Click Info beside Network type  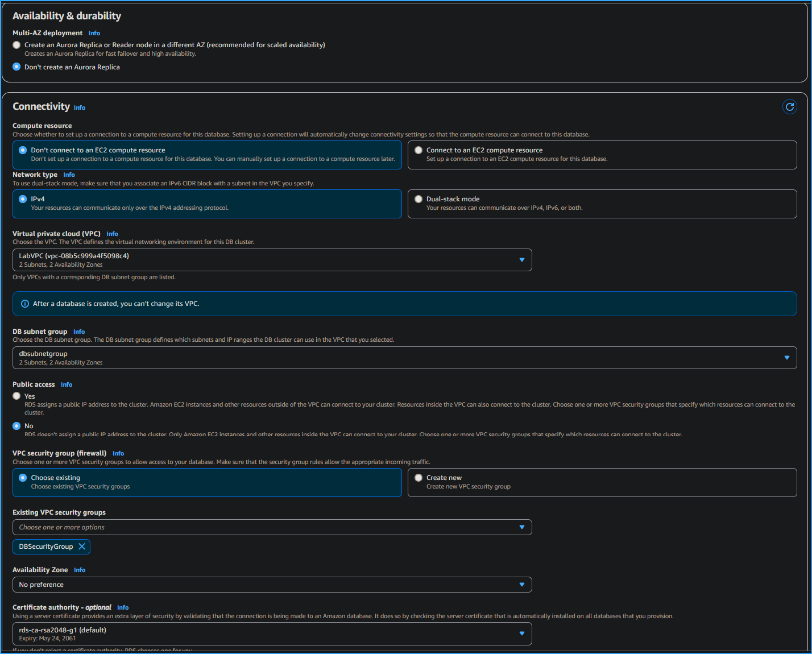69,175
